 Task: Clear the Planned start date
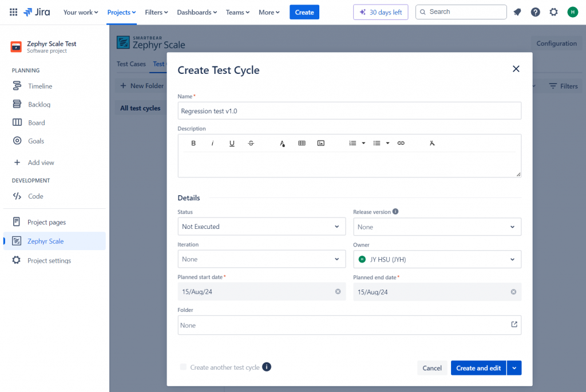[x=338, y=291]
